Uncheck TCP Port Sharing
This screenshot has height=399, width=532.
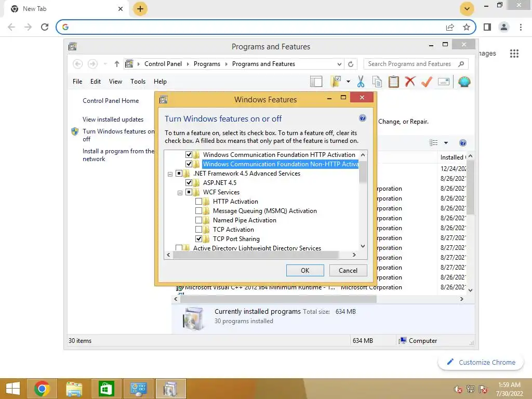click(x=199, y=239)
